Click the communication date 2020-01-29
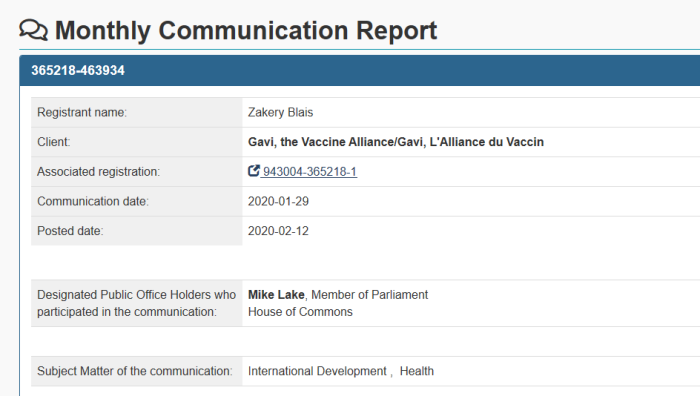This screenshot has width=700, height=396. (278, 201)
